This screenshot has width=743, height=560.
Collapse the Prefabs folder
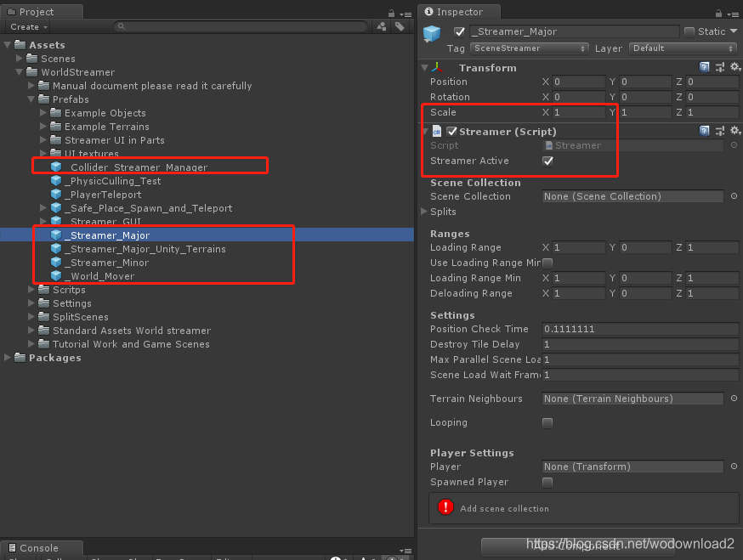31,99
